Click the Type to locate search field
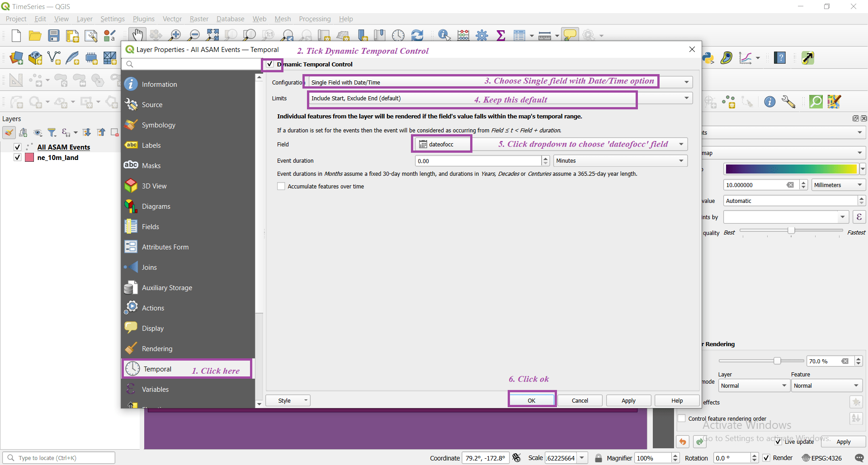868x465 pixels. (x=59, y=457)
